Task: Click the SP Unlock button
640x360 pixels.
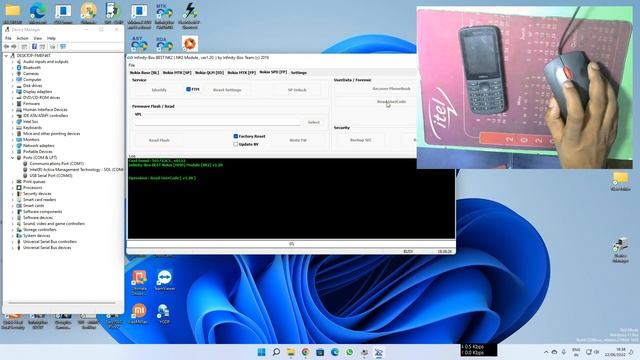Action: pyautogui.click(x=297, y=90)
